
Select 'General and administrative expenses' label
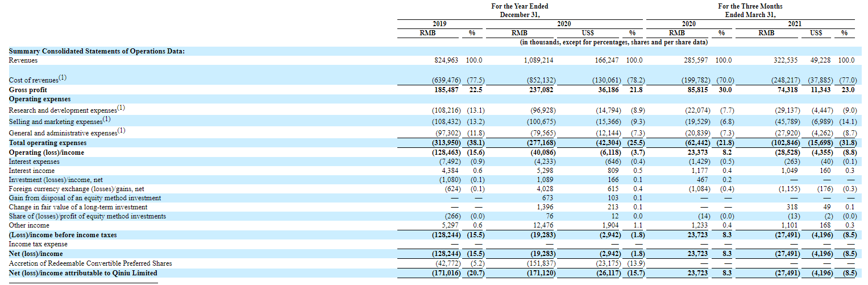[68, 133]
